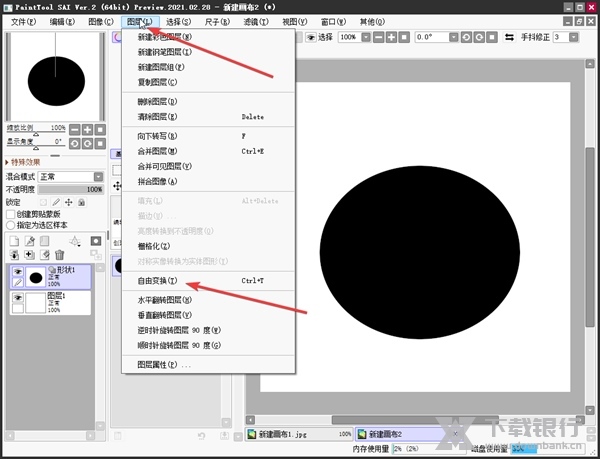This screenshot has height=459, width=600.
Task: Select 水平翻转图层 menu entry
Action: (x=158, y=299)
